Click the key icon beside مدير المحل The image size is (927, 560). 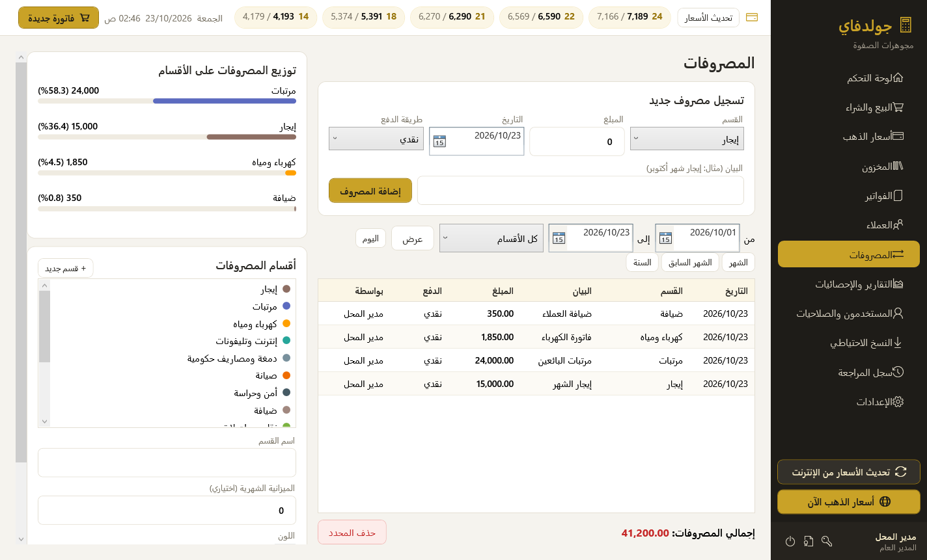point(827,541)
